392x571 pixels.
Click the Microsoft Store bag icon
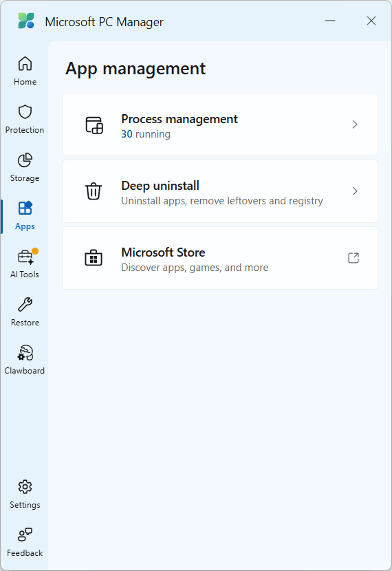pyautogui.click(x=94, y=257)
